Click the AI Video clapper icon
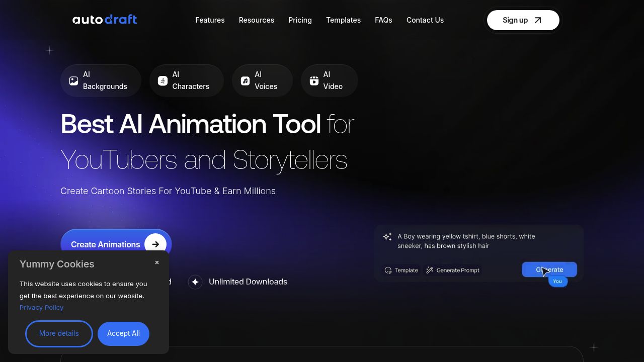Screen dimensions: 644x362 [x=314, y=81]
